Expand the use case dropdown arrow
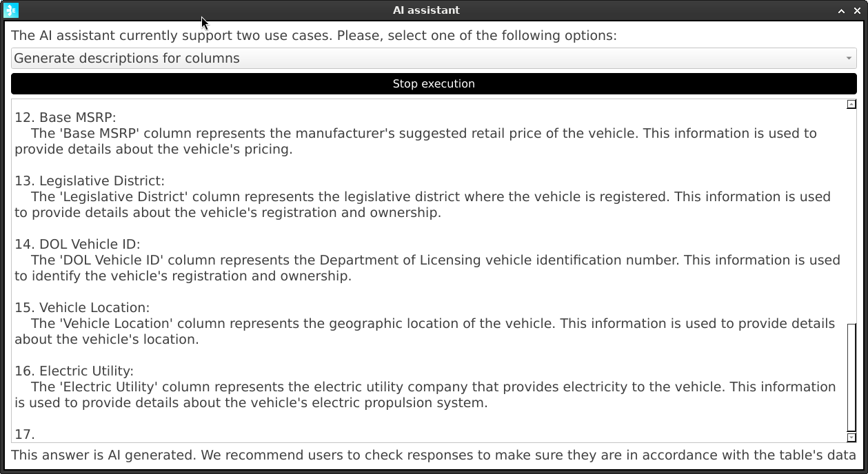Image resolution: width=868 pixels, height=474 pixels. coord(849,59)
